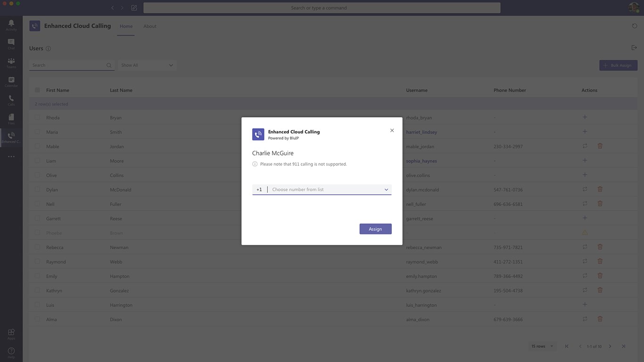The width and height of the screenshot is (644, 362).
Task: Click the Assign button in dialog
Action: pyautogui.click(x=375, y=229)
